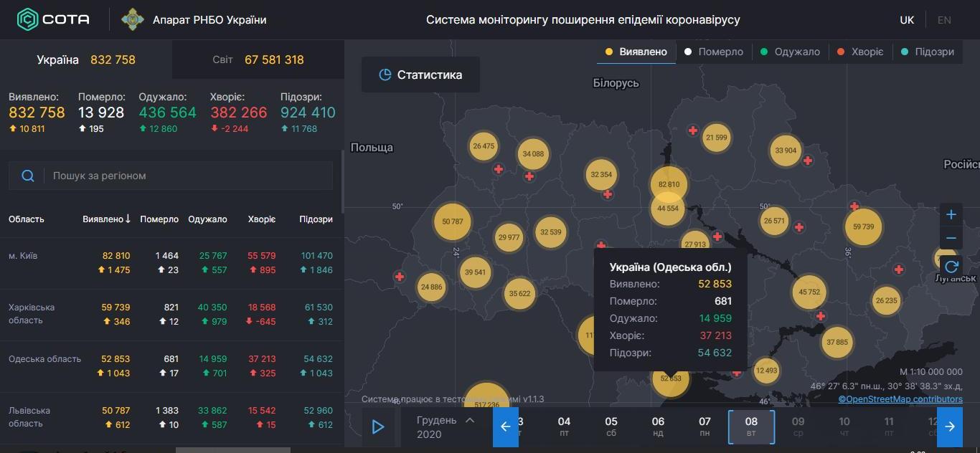Viewport: 980px width, 453px height.
Task: Expand the Грудень 2020 month selector
Action: (x=446, y=427)
